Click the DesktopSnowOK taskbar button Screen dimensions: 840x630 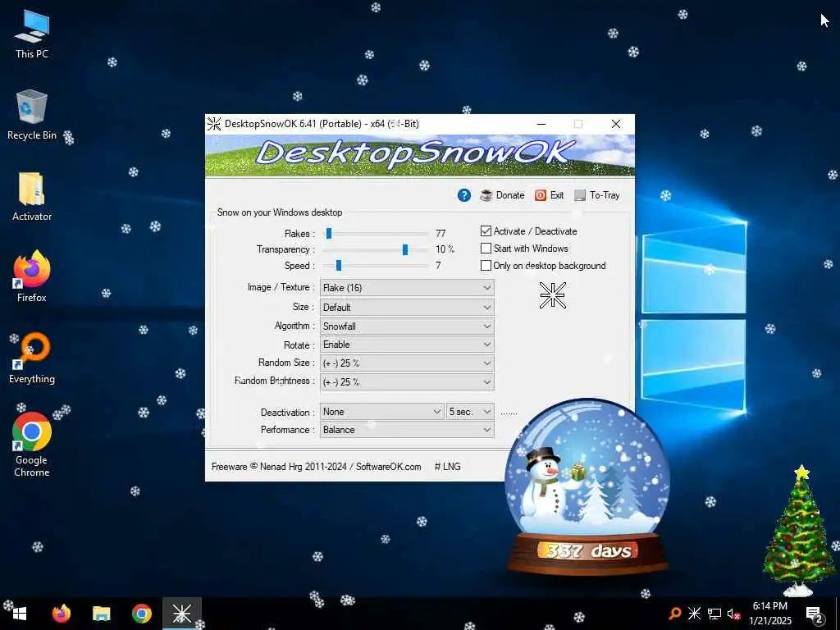[x=181, y=614]
